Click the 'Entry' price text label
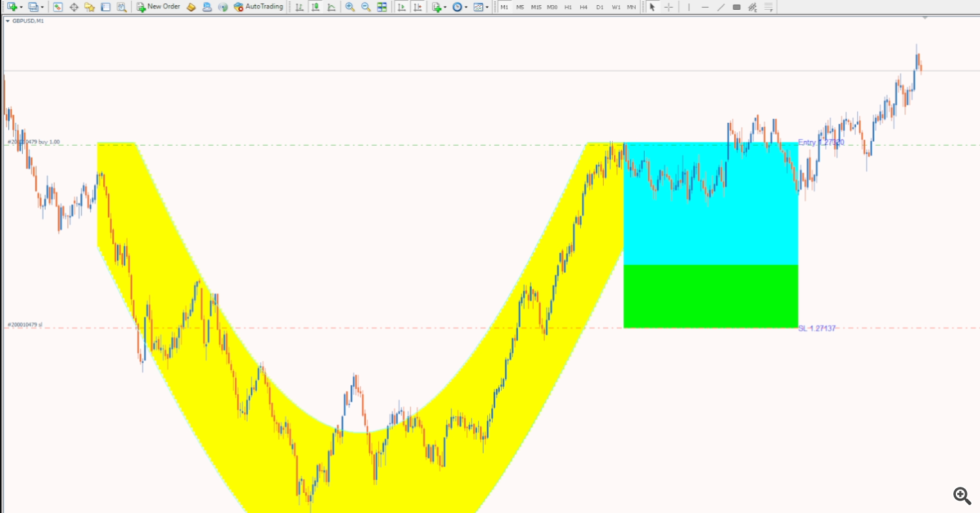 pyautogui.click(x=821, y=142)
